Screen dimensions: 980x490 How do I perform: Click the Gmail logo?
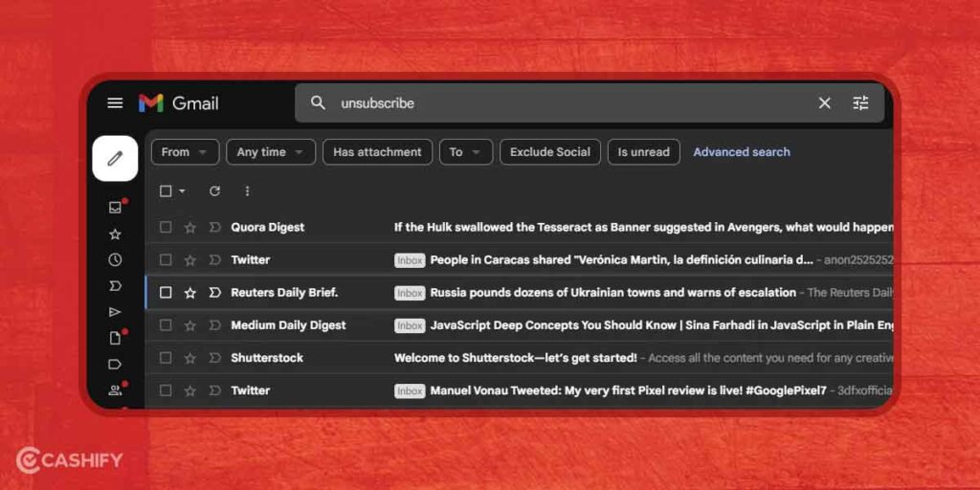pyautogui.click(x=150, y=103)
